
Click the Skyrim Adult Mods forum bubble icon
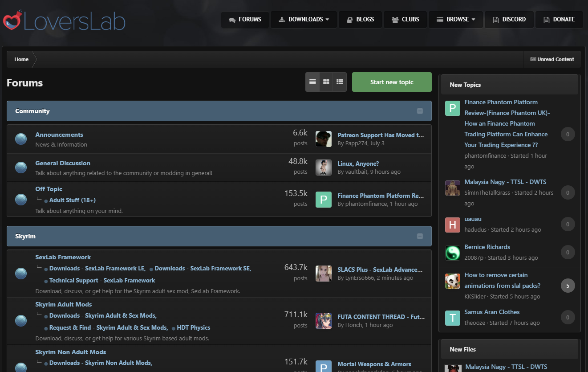[x=21, y=321]
